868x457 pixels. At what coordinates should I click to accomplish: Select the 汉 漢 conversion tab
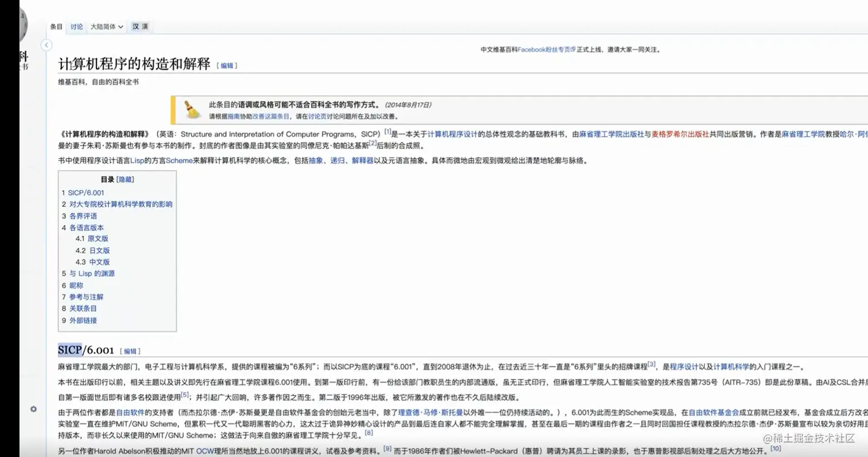pyautogui.click(x=140, y=27)
